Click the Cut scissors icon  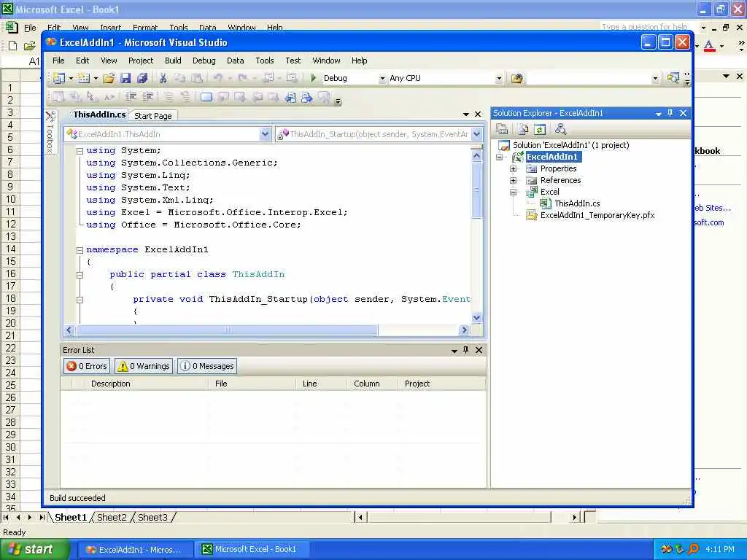click(x=163, y=78)
